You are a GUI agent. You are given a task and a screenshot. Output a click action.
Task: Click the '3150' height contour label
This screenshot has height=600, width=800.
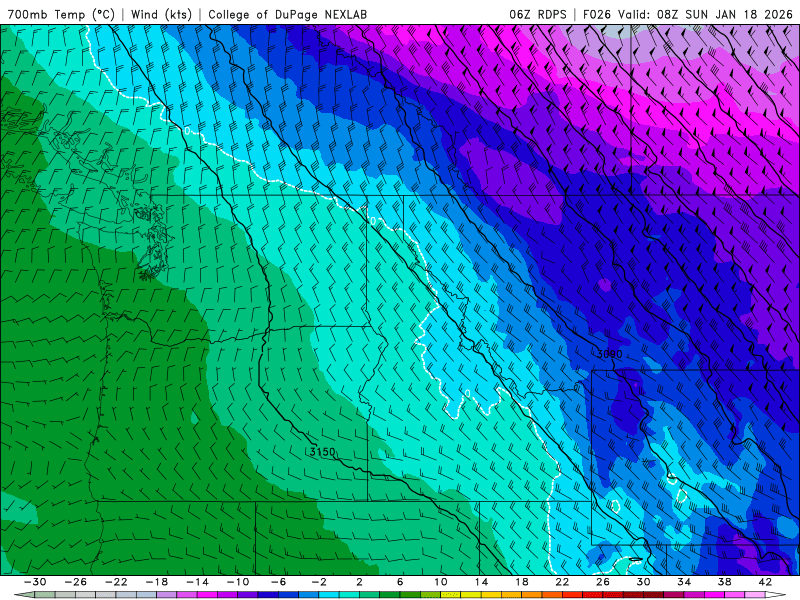pos(322,452)
